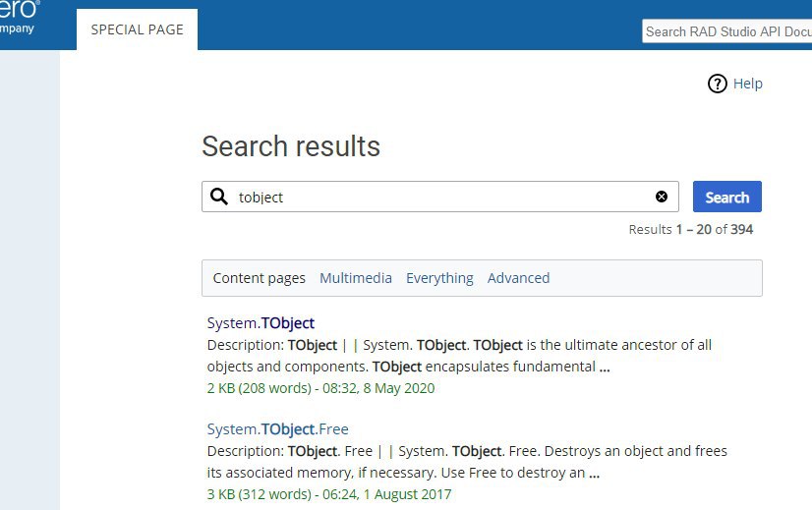Click the 3 KB (312 words) date line
Screen dimensions: 812x510
pos(329,494)
